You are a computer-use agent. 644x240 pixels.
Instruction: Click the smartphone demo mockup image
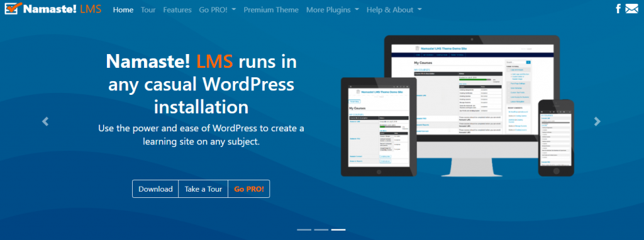pyautogui.click(x=556, y=138)
